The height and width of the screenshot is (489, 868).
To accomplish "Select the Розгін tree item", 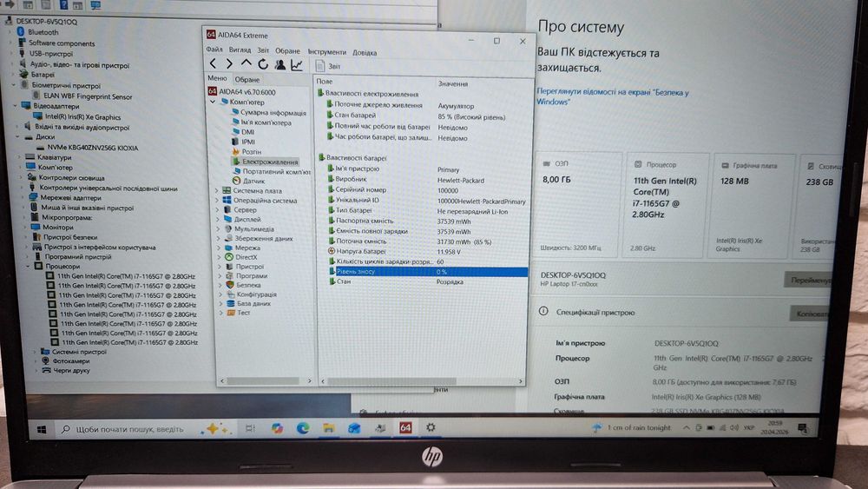I will (x=247, y=151).
